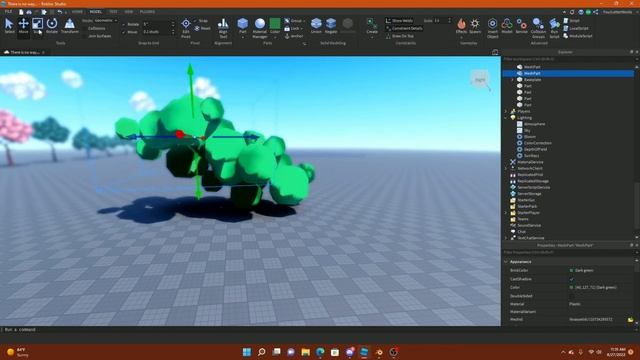Toggle the Move snap checkbox

124,32
